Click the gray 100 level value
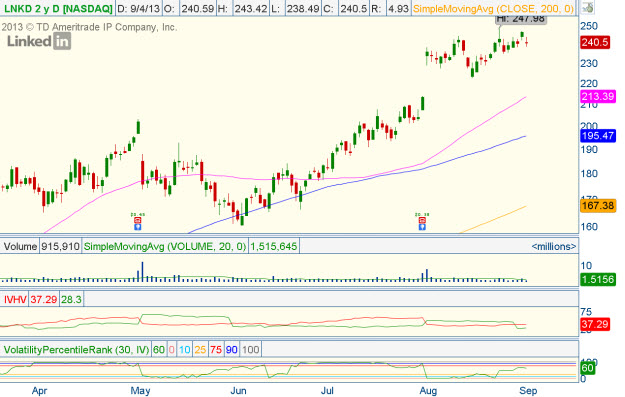 [251, 350]
